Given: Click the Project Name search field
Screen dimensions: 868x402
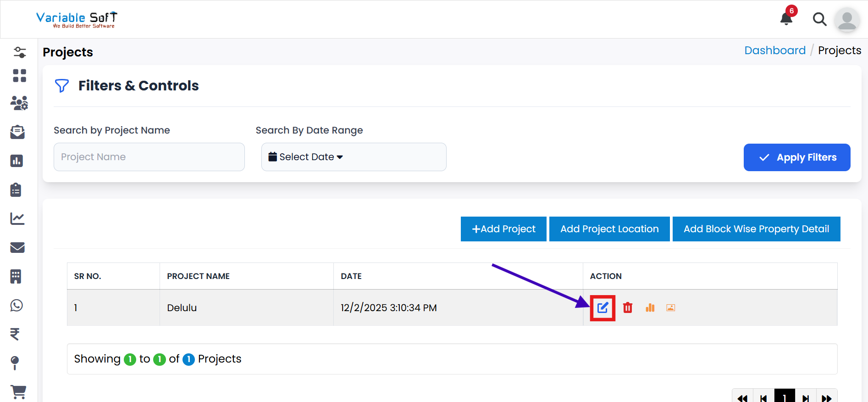Looking at the screenshot, I should (149, 157).
